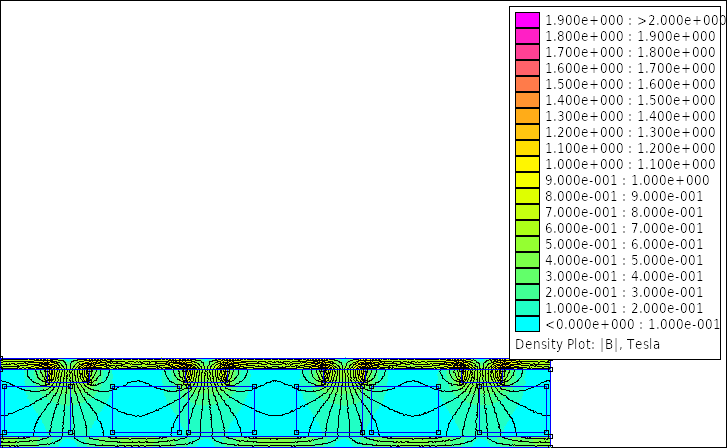Click the legend text '5.000e-001 : 6.000e-001'
Image resolution: width=727 pixels, height=448 pixels.
tap(624, 244)
